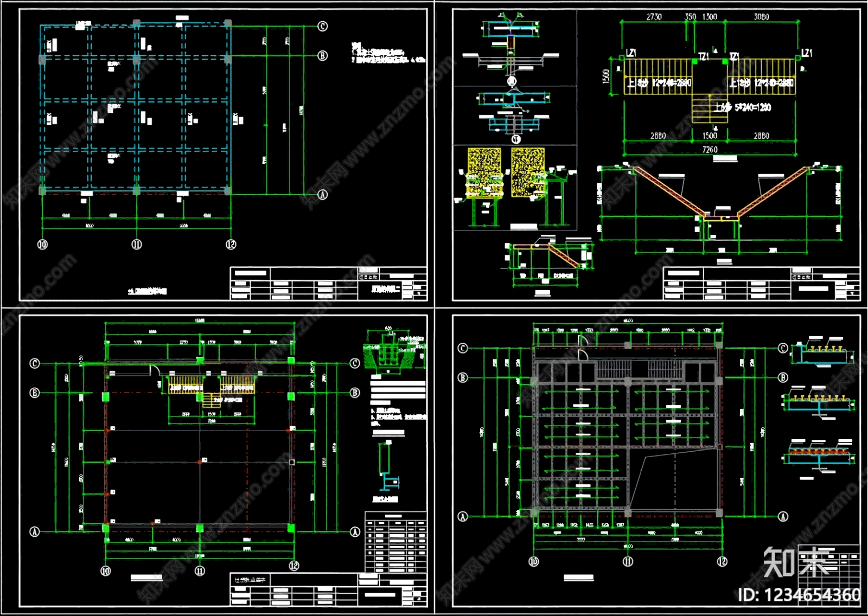868x616 pixels.
Task: Pick axis bubble B in the top-left sheet
Action: click(322, 55)
